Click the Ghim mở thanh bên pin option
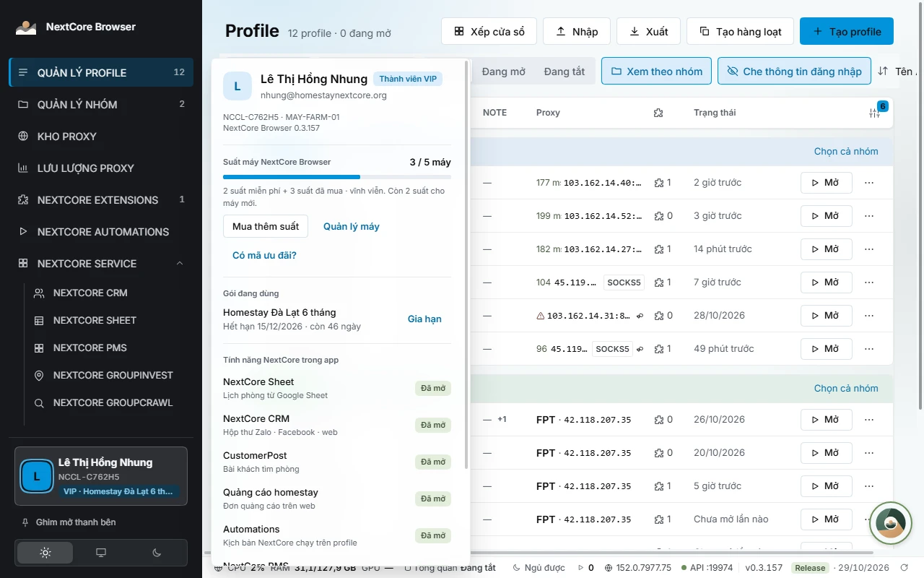 [x=69, y=522]
